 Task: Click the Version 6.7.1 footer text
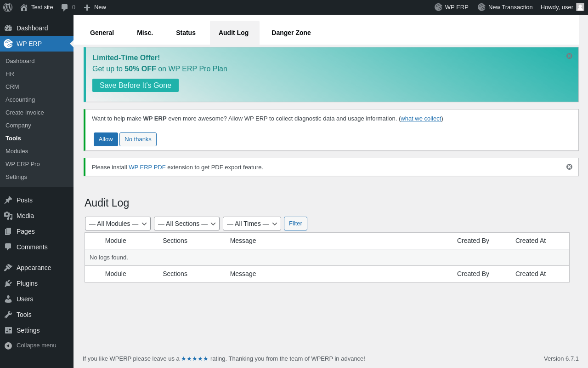561,359
